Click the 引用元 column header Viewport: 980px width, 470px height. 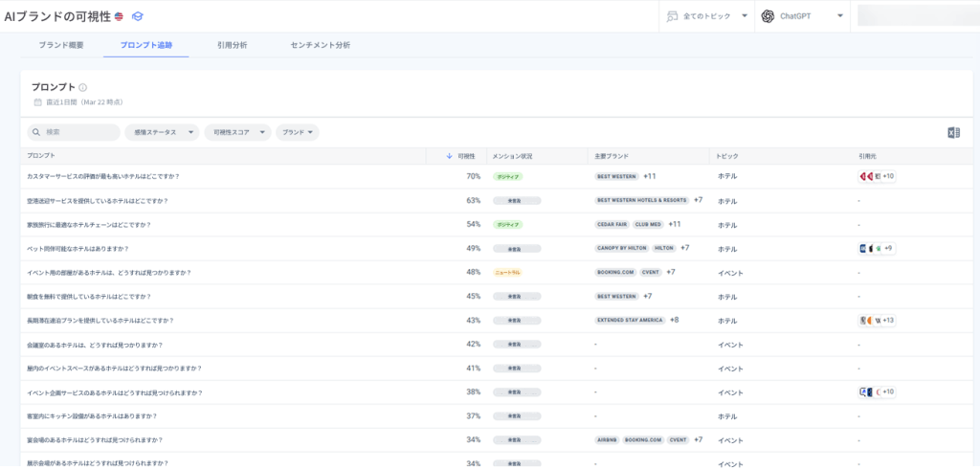tap(867, 156)
